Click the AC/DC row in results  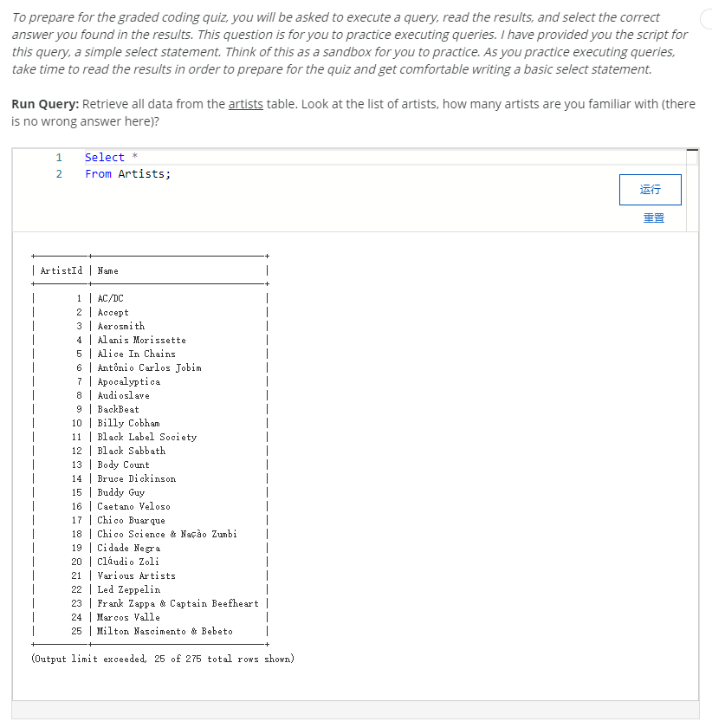[x=104, y=298]
